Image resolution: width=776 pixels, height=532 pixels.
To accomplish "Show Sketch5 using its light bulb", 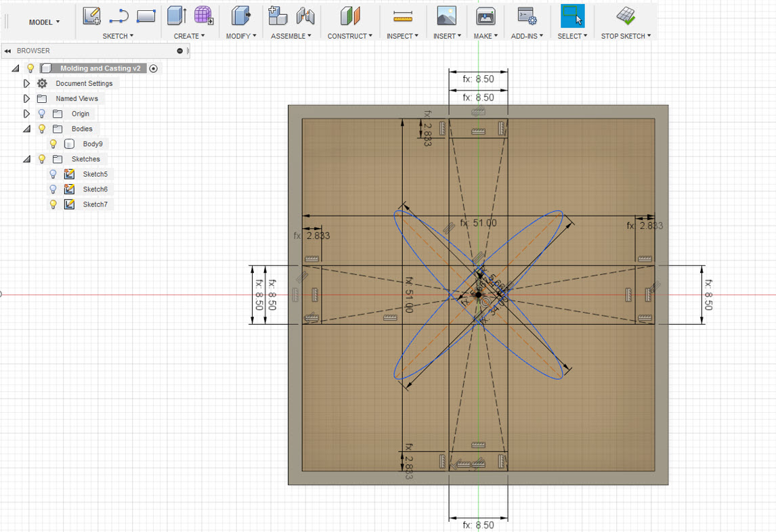I will [x=53, y=174].
